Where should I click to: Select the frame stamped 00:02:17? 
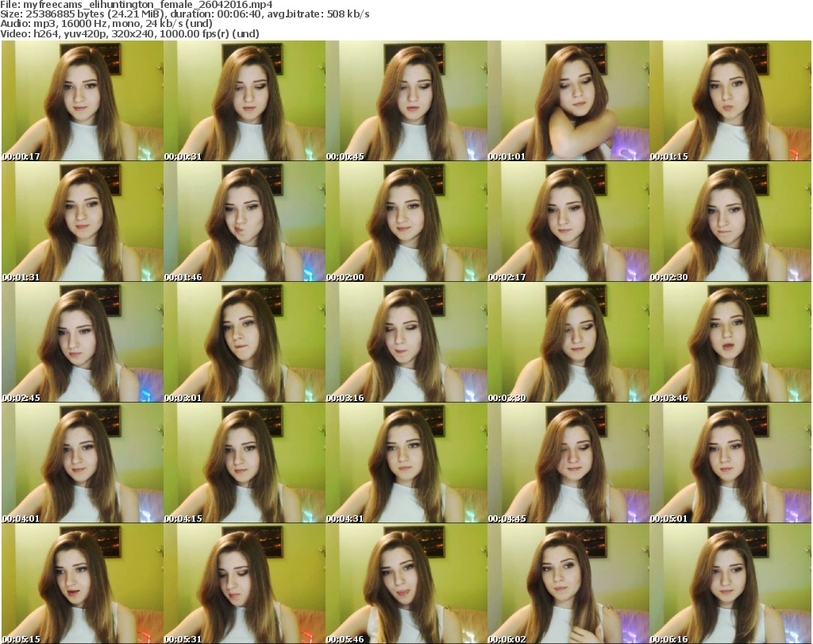point(568,222)
